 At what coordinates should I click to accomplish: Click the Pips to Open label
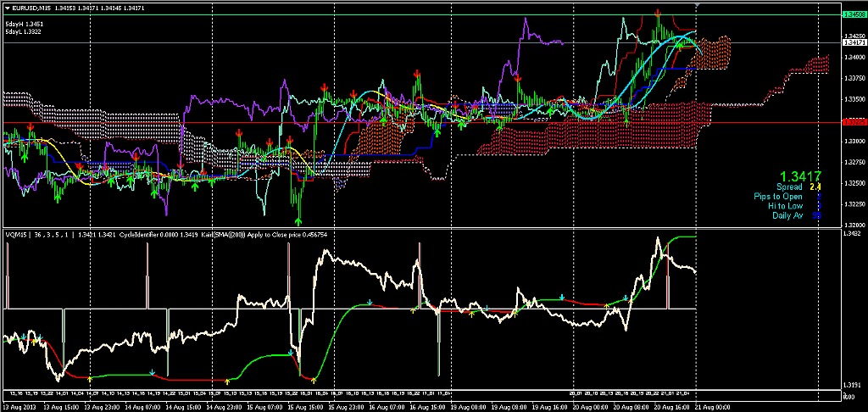777,197
